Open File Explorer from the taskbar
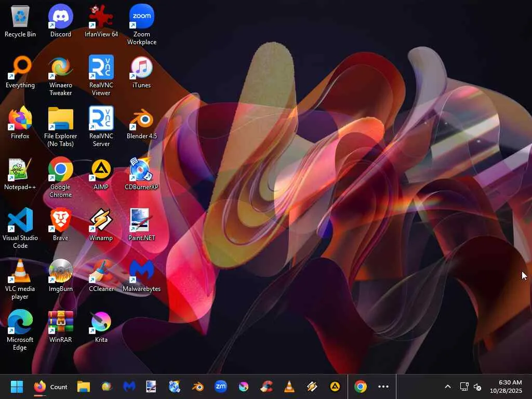Viewport: 532px width, 399px height. pos(84,387)
